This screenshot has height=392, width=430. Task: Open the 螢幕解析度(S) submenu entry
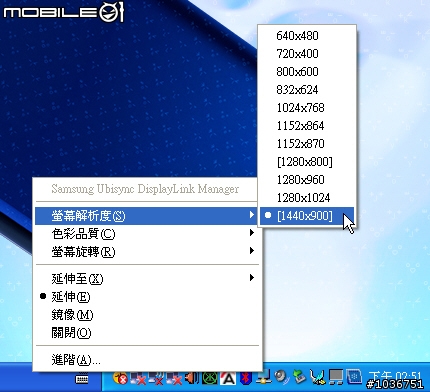(145, 216)
